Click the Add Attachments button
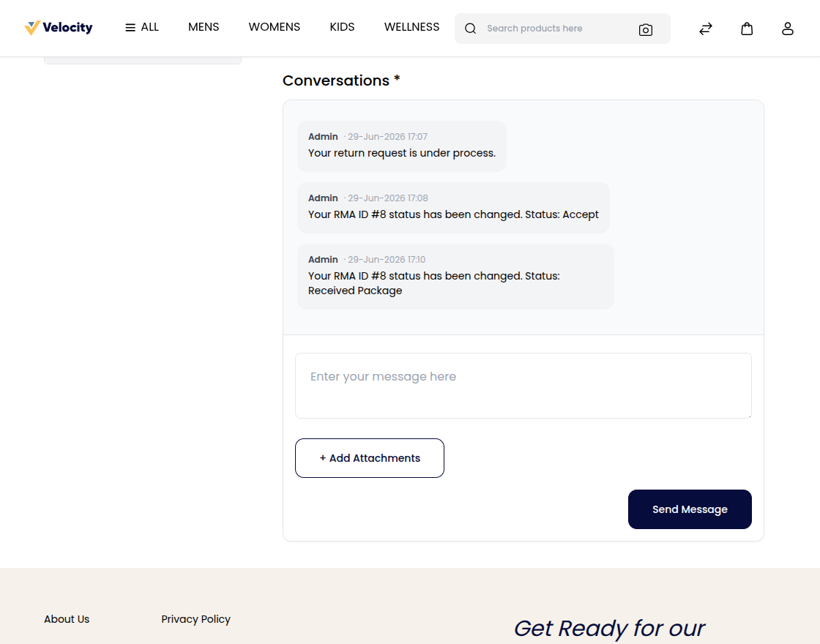 coord(370,458)
